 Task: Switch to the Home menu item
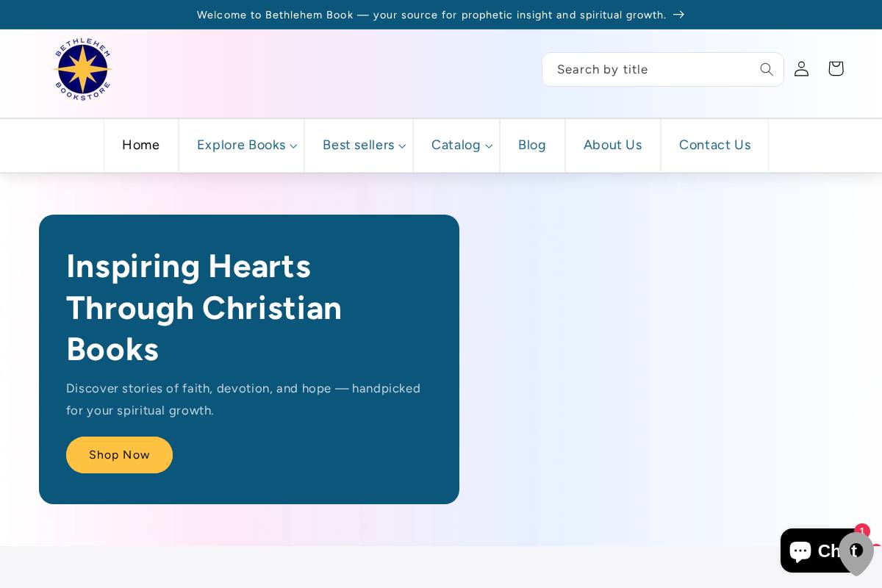pyautogui.click(x=140, y=145)
